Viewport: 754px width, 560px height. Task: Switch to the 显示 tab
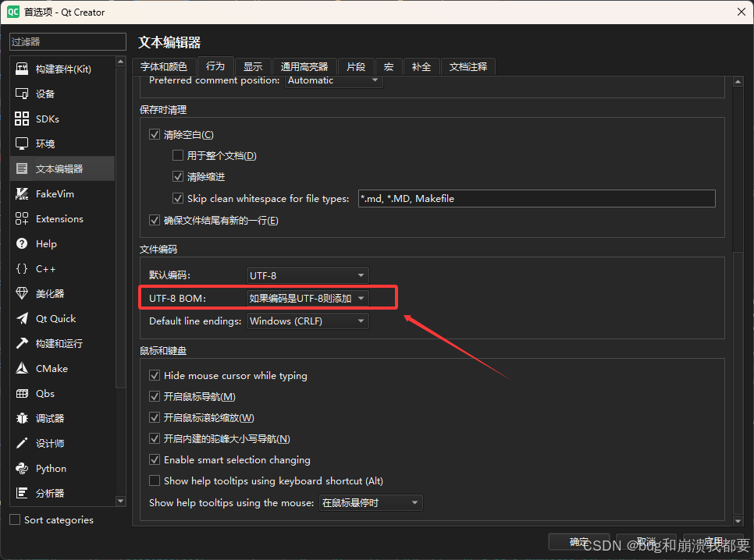click(253, 67)
